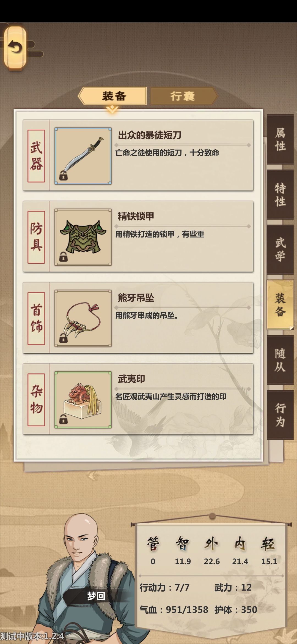Tap the lock on the armor slot
This screenshot has width=297, height=644.
click(x=63, y=257)
